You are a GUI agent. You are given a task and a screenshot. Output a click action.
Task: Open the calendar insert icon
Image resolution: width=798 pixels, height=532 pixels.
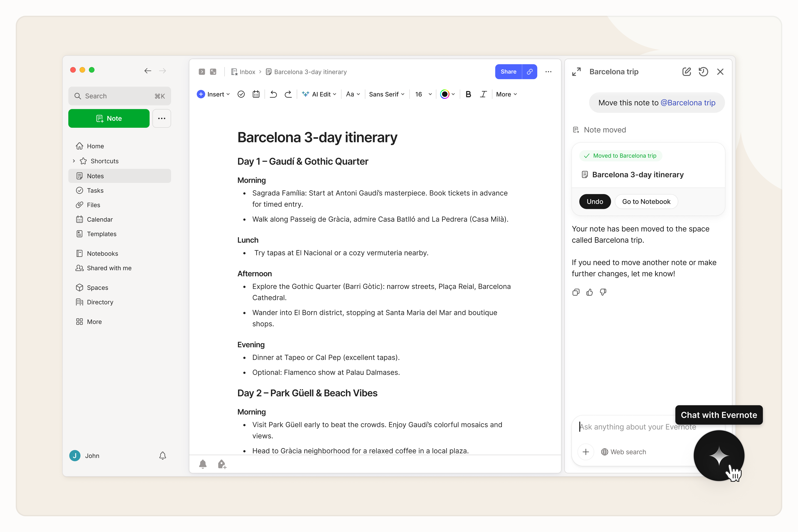pyautogui.click(x=256, y=94)
